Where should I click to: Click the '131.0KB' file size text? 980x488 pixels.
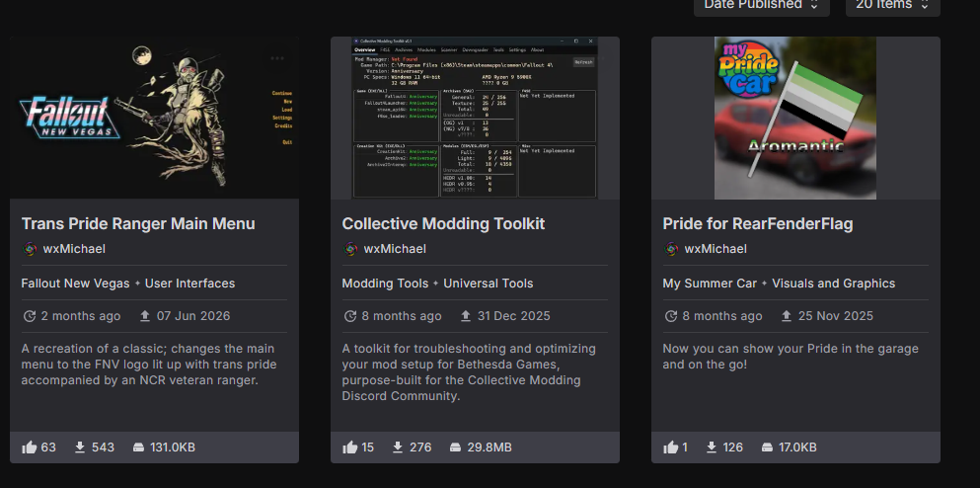click(173, 447)
